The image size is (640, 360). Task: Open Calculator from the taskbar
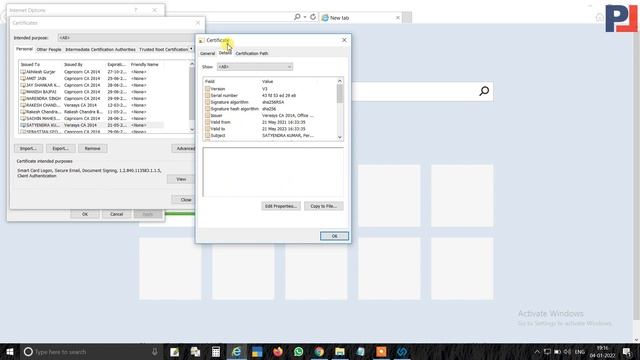[216, 351]
